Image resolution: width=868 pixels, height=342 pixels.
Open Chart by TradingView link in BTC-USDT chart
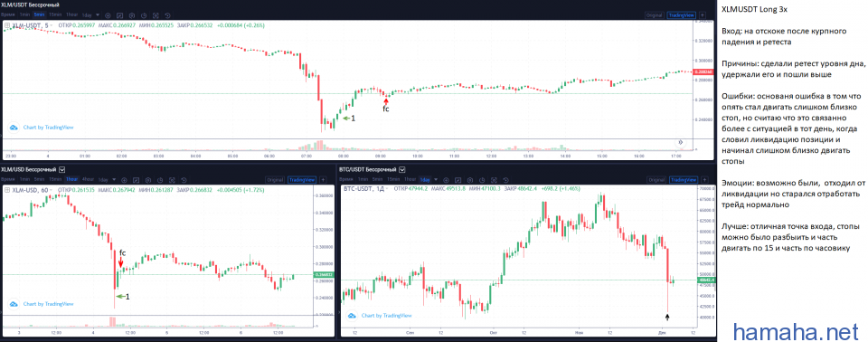click(x=386, y=316)
